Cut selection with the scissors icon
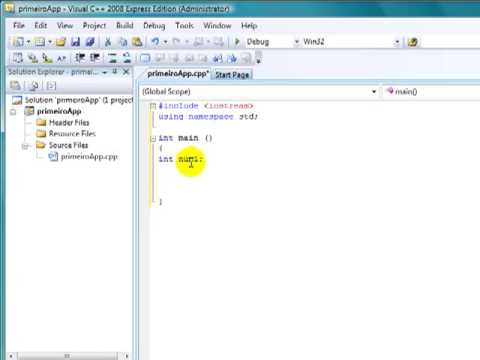This screenshot has height=360, width=480. 108,42
